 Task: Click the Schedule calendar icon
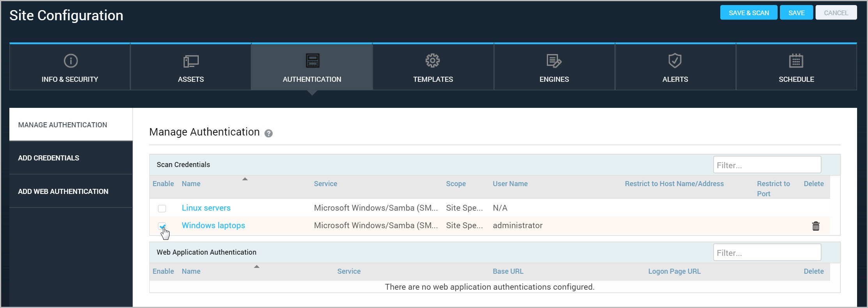(796, 61)
